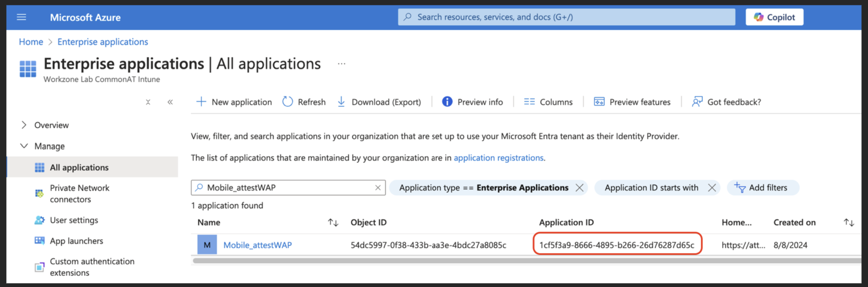Open the Columns chooser

(548, 102)
